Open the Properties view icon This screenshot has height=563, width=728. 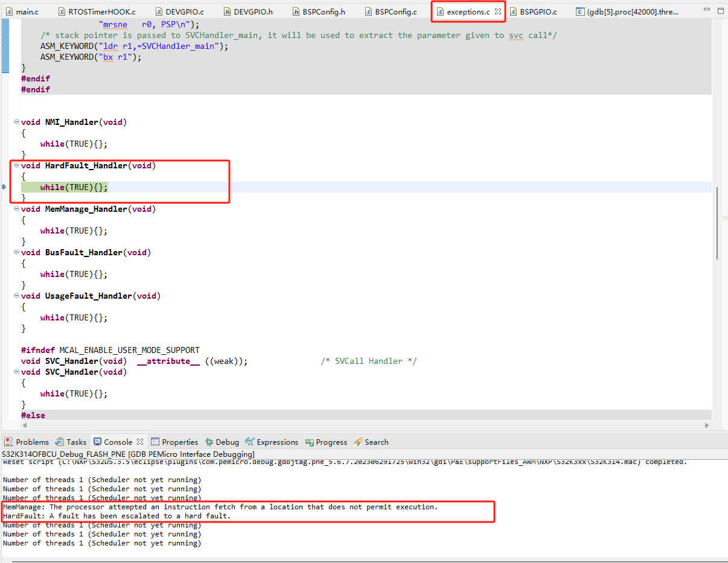(154, 442)
